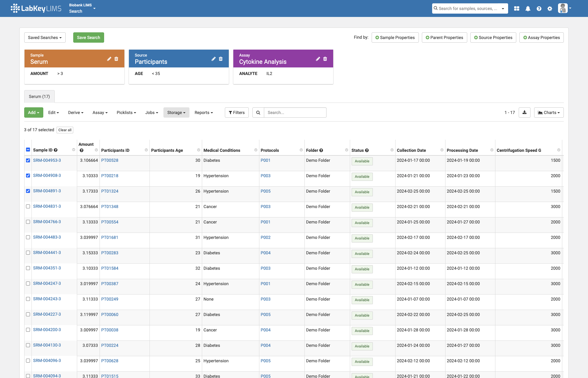Image resolution: width=588 pixels, height=378 pixels.
Task: Open the Sample ID column menu arrow
Action: 74,150
